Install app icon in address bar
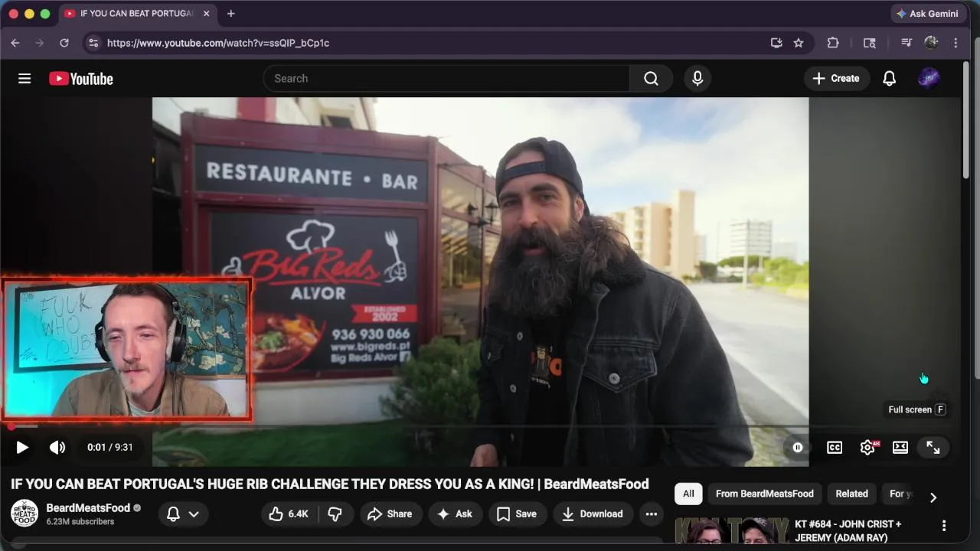 coord(776,43)
